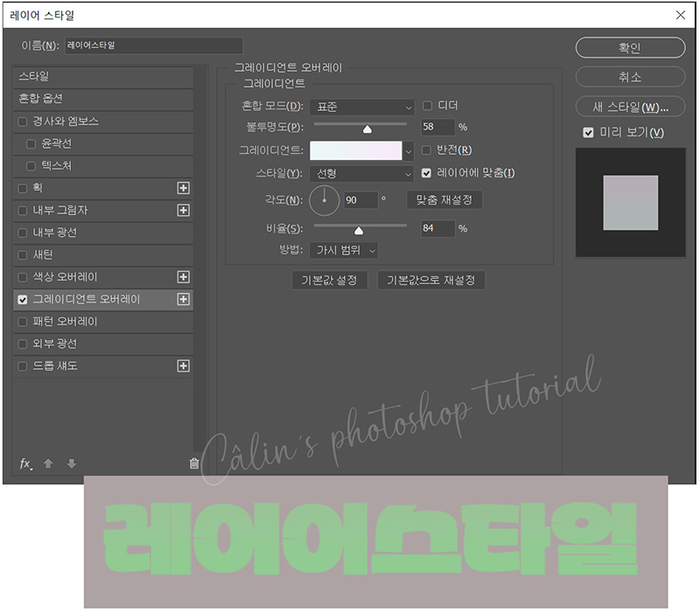The image size is (700, 613).
Task: Move effect down with the down arrow
Action: click(72, 464)
